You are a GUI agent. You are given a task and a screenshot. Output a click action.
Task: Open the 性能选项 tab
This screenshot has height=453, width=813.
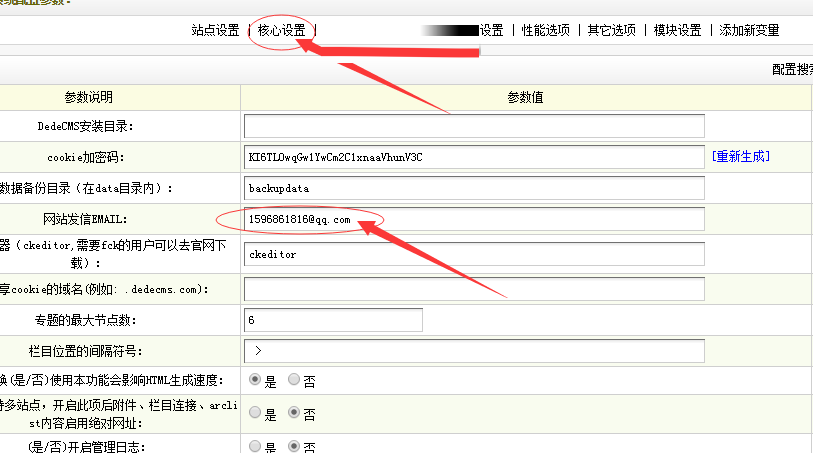[546, 31]
